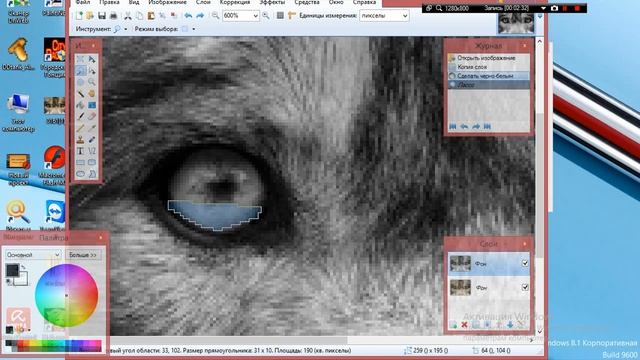Choose the Color Picker eyedropper tool
This screenshot has height=360, width=640.
(92, 128)
